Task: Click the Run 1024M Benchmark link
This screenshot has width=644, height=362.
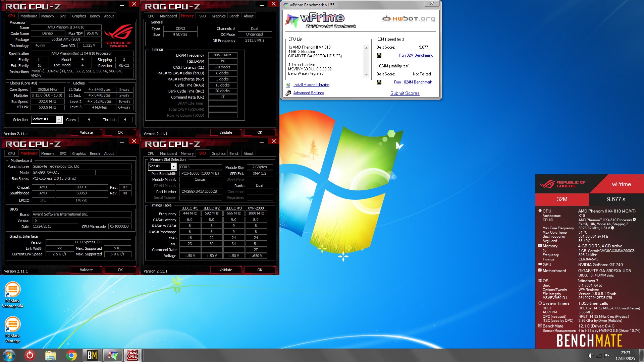Action: (413, 82)
